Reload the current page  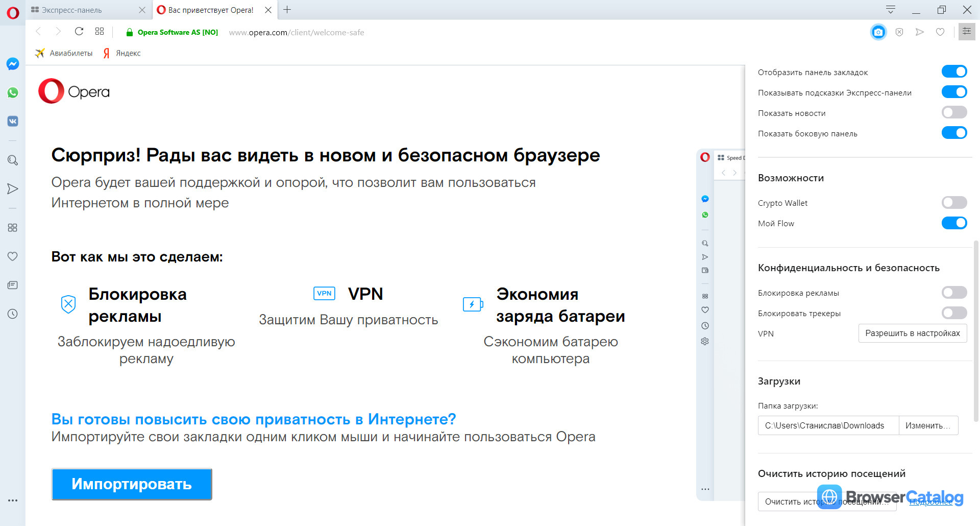point(79,32)
